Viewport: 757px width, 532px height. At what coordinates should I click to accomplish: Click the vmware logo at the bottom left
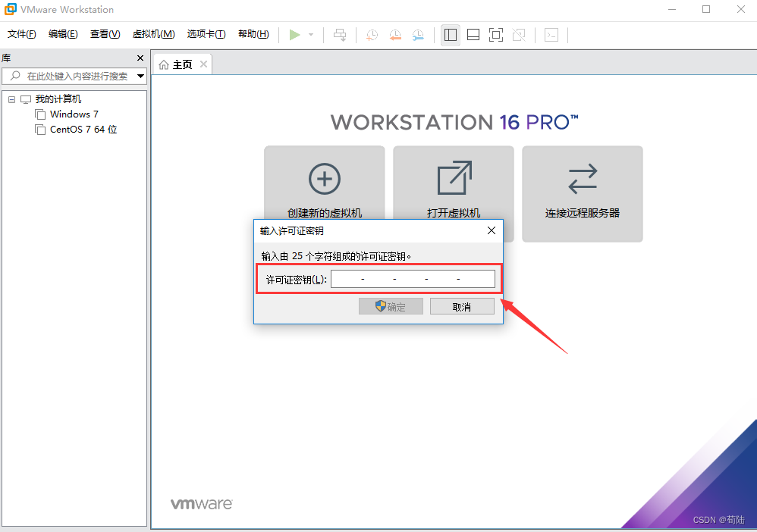click(201, 504)
